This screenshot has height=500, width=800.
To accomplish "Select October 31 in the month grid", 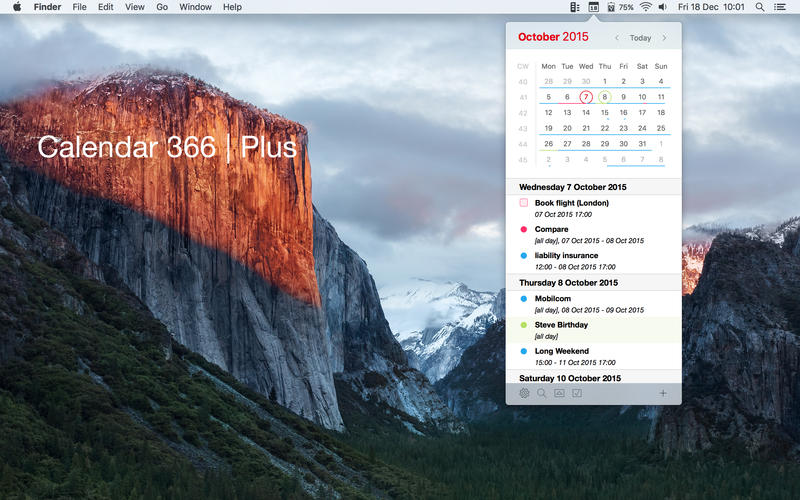I will coord(642,144).
